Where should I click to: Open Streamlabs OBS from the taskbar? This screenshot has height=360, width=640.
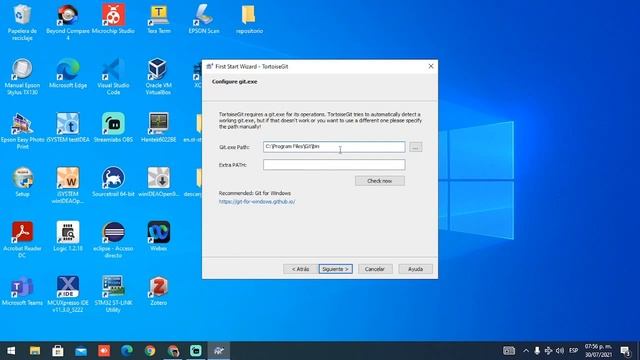196,351
